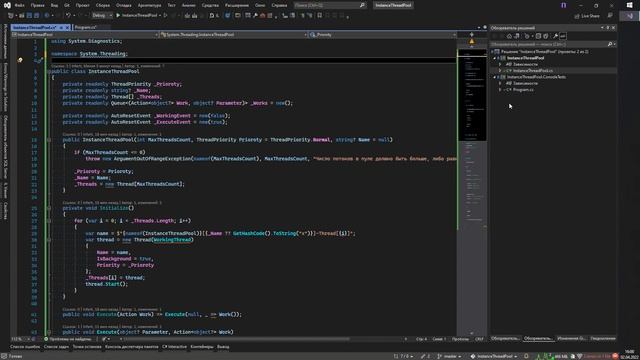Viewport: 640px width, 360px height.
Task: Open the Справка menu
Action: click(x=279, y=5)
